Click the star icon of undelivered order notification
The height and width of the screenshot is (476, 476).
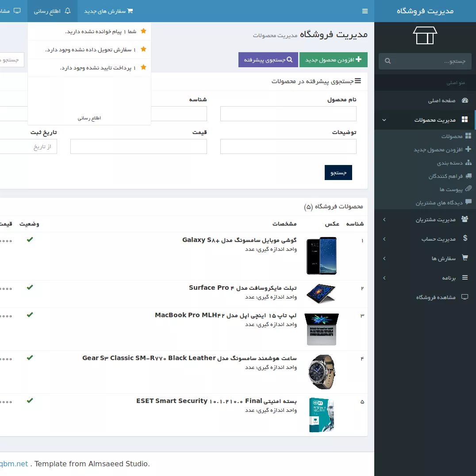[x=144, y=49]
